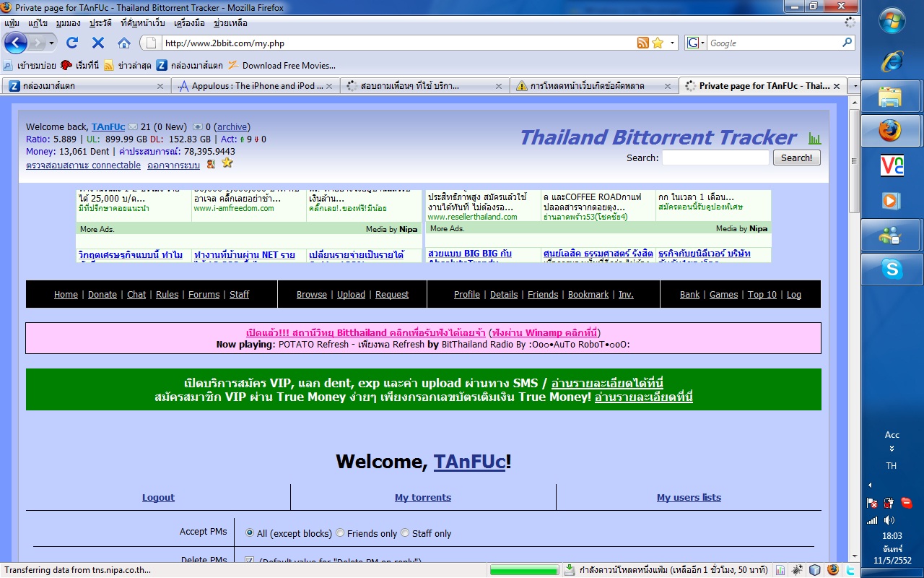Open the Google search engine chooser dropdown
This screenshot has height=578, width=924.
[702, 43]
